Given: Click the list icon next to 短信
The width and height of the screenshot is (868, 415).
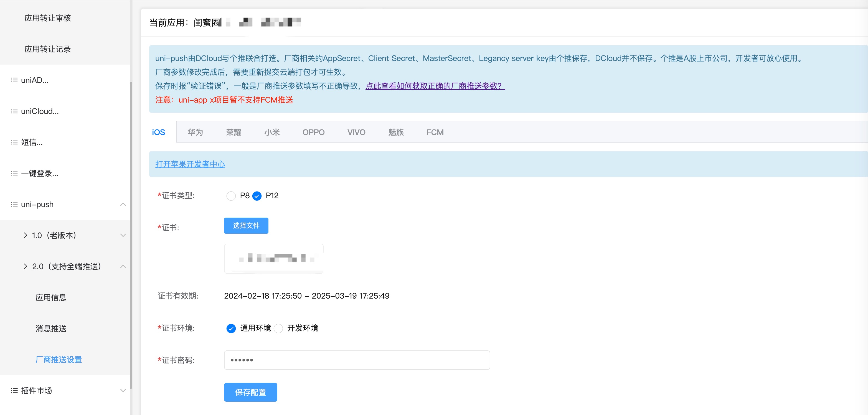Looking at the screenshot, I should coord(14,142).
